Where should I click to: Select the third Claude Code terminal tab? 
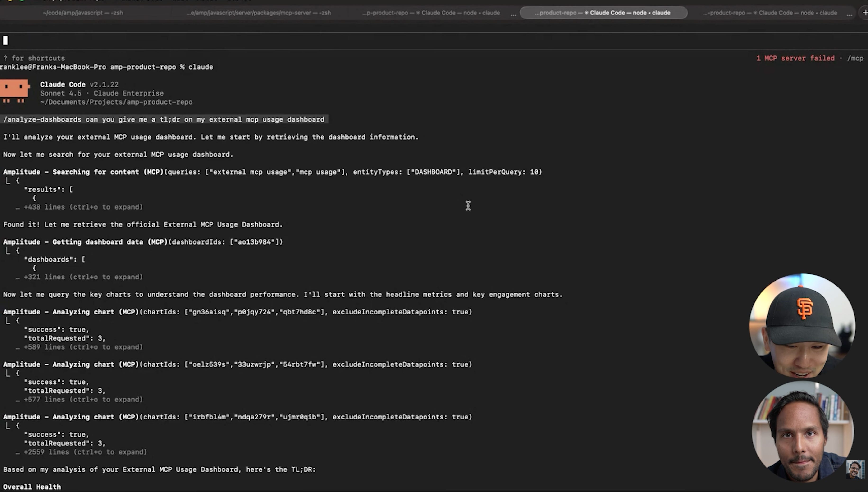click(x=431, y=13)
